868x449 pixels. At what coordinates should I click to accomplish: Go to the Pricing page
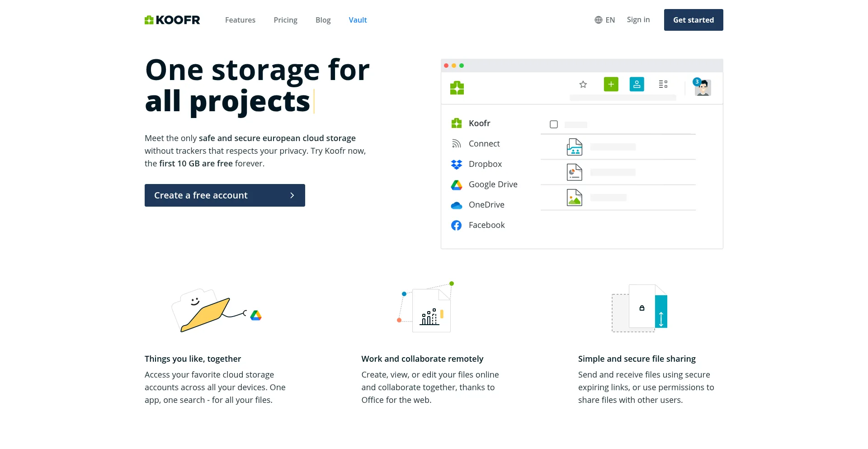[285, 20]
